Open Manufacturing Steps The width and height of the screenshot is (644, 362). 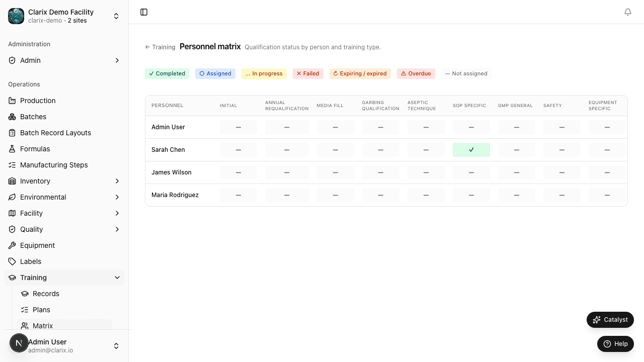[64, 165]
